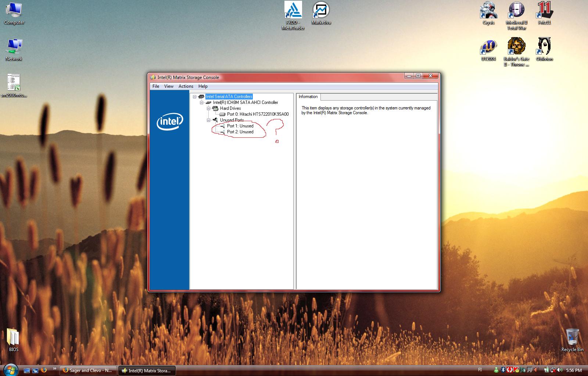This screenshot has height=376, width=588.
Task: Select the Oblivion game shortcut
Action: click(544, 50)
